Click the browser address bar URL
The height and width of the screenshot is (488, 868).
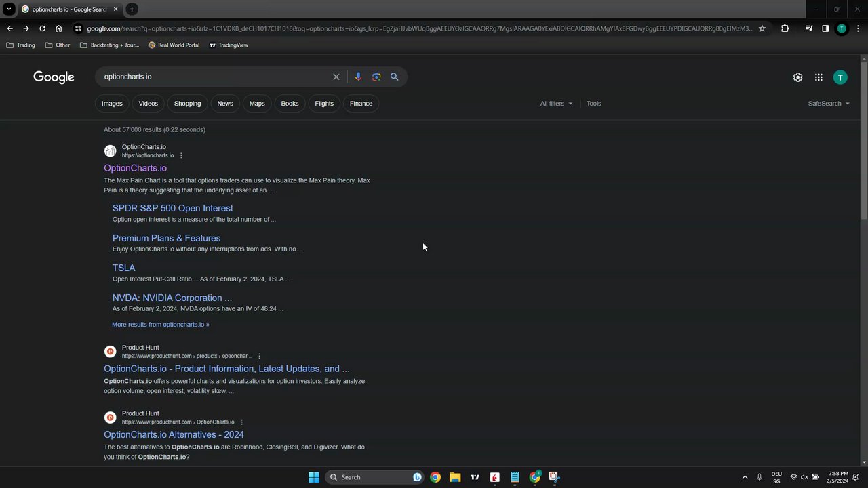[420, 28]
